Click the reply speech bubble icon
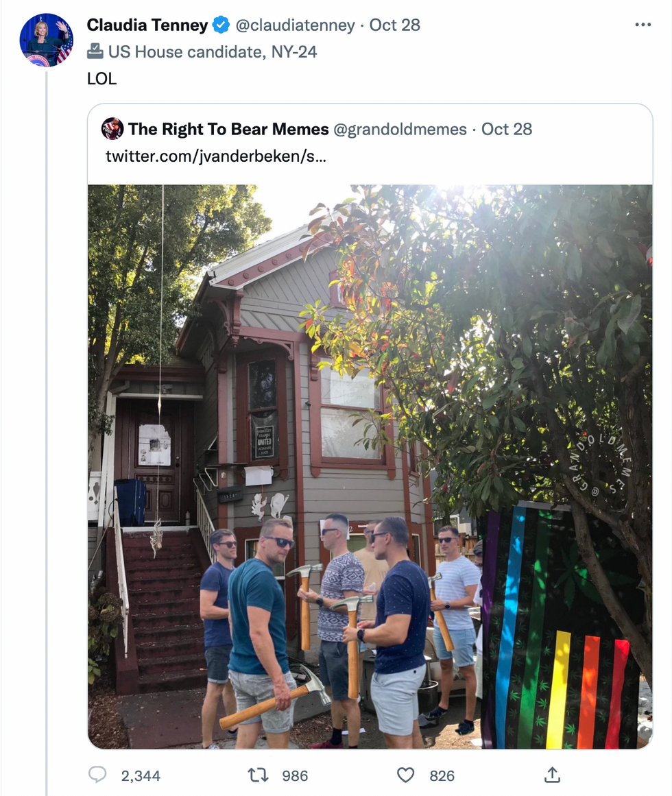This screenshot has width=672, height=796. point(97,775)
